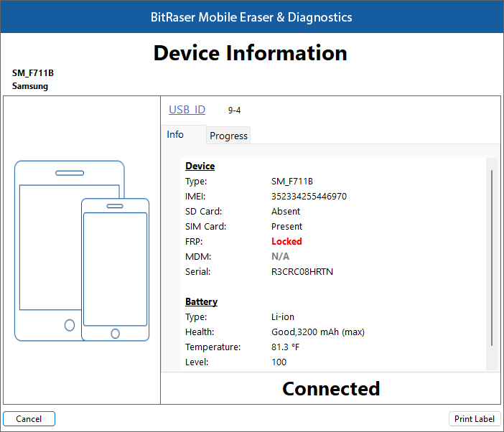This screenshot has height=432, width=504.
Task: Click the Print Label button
Action: point(474,419)
